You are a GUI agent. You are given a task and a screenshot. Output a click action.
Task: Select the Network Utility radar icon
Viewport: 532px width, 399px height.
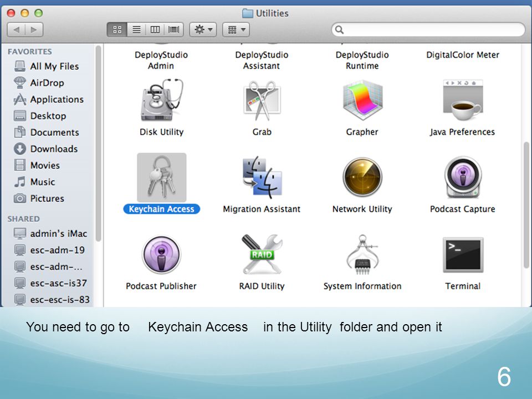(x=362, y=177)
